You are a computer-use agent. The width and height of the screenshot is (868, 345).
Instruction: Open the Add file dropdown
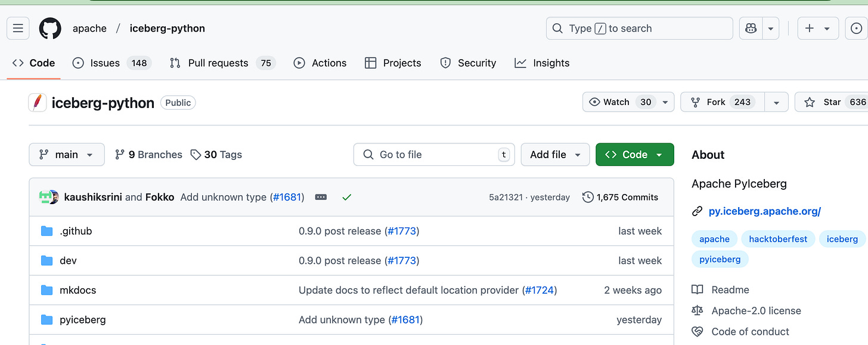click(555, 155)
